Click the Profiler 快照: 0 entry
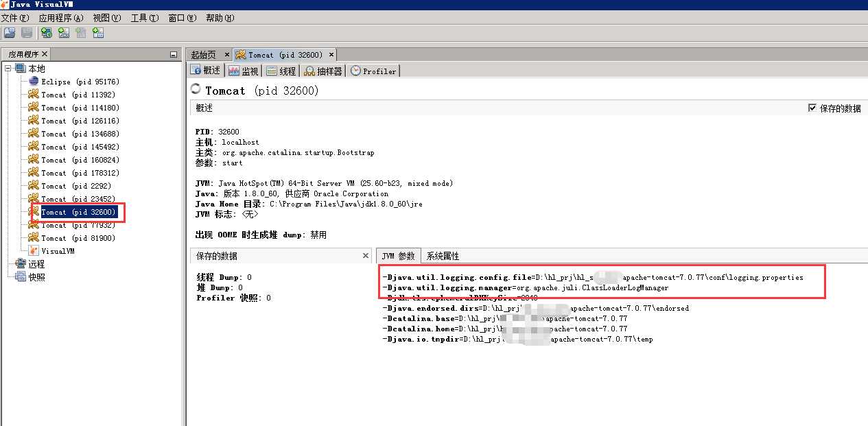Viewport: 868px width, 426px height. pyautogui.click(x=233, y=298)
